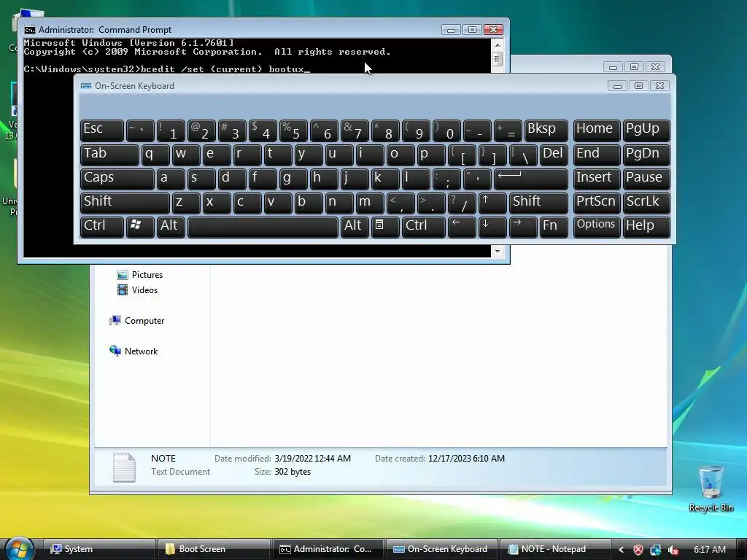Click the PrtScn key
Image resolution: width=747 pixels, height=560 pixels.
pyautogui.click(x=597, y=203)
